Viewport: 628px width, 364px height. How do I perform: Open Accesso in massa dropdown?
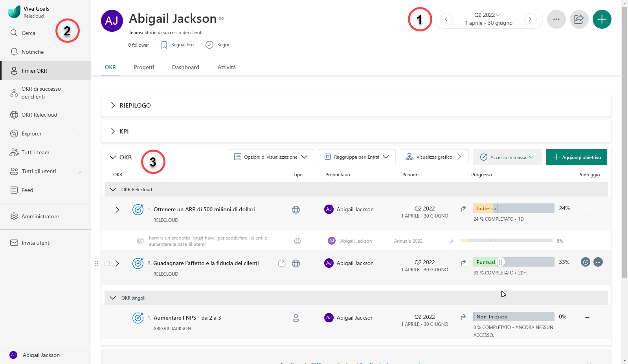coord(507,157)
